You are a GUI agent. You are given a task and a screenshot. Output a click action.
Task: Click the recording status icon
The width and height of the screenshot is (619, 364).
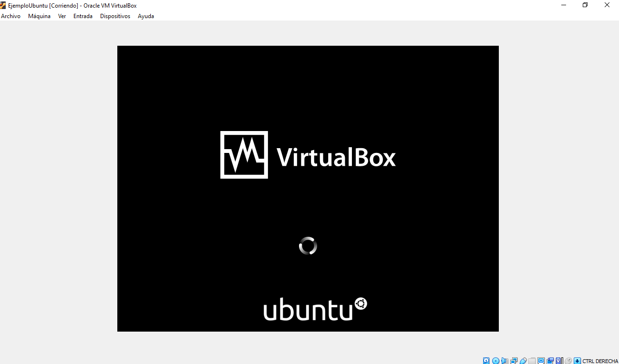550,361
